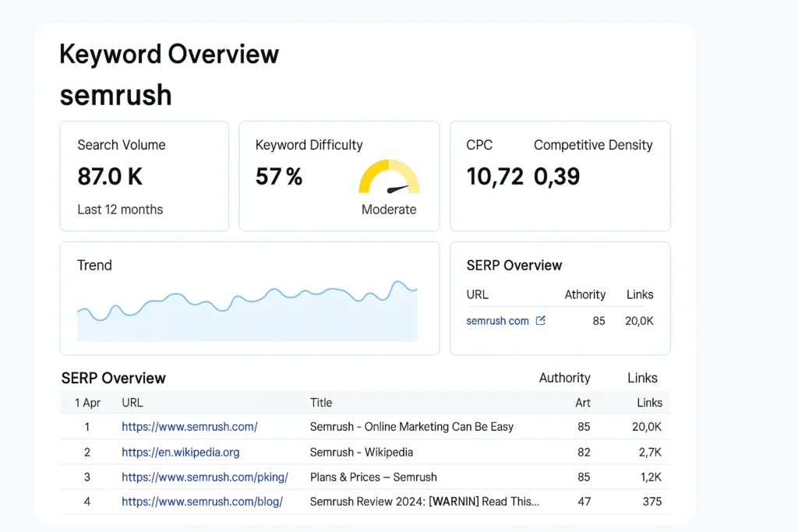
Task: Click the Moderate difficulty label
Action: click(389, 210)
